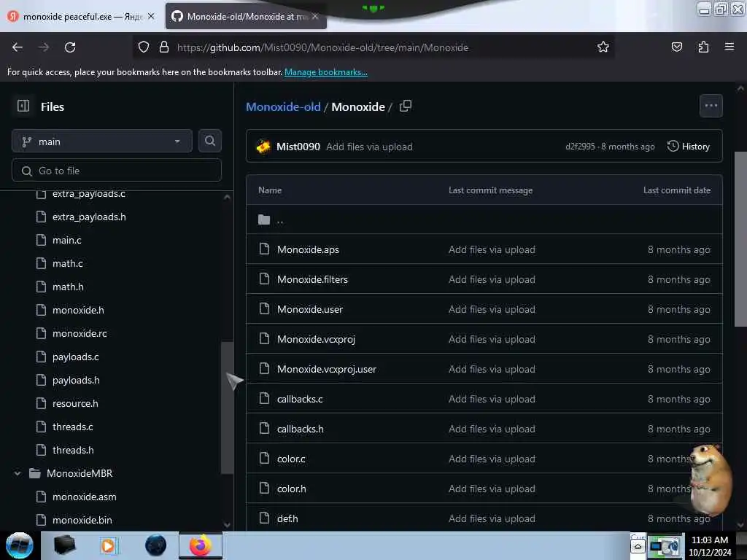Image resolution: width=747 pixels, height=560 pixels.
Task: Select monoxide.bin in the file tree
Action: pyautogui.click(x=82, y=520)
